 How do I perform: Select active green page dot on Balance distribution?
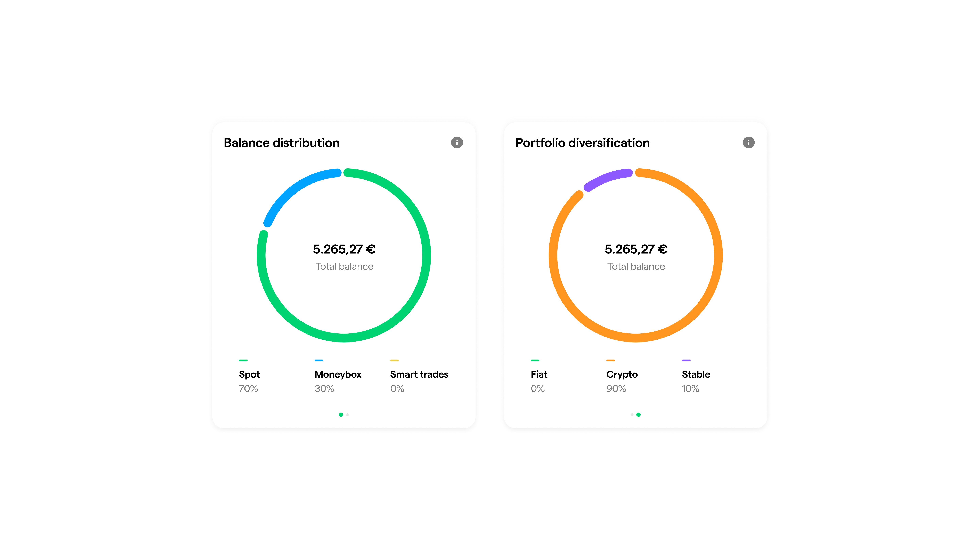341,415
